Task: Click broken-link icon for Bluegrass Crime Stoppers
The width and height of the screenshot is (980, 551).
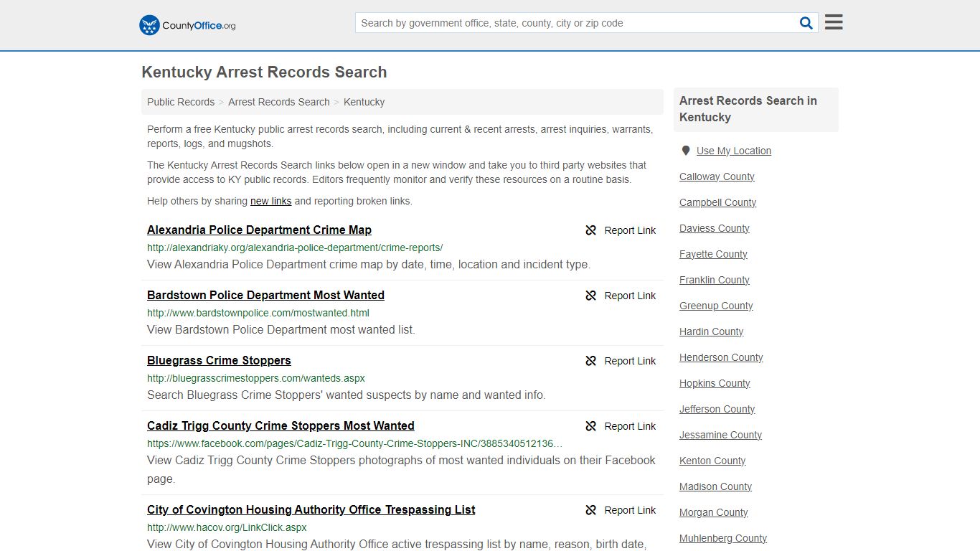Action: pos(591,361)
